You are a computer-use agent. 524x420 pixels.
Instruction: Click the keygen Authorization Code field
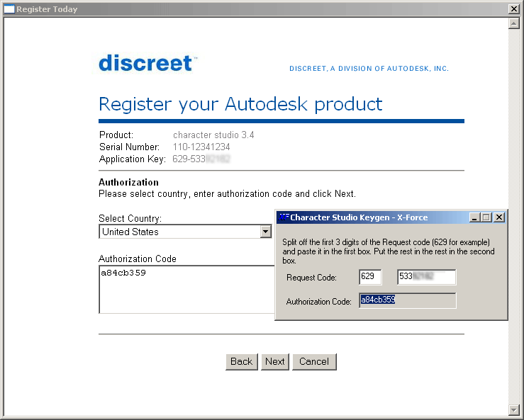coord(408,300)
